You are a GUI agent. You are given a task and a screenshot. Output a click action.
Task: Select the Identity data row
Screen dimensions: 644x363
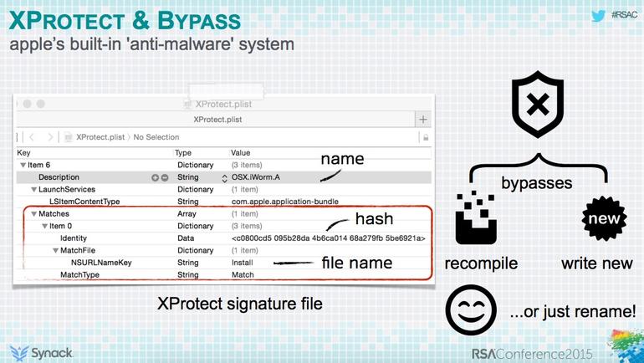click(225, 238)
